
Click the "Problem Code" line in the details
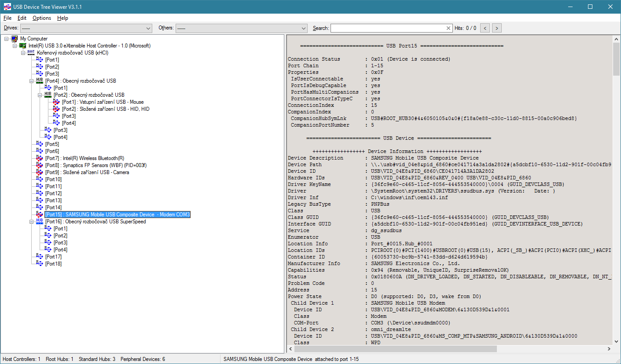pos(331,283)
